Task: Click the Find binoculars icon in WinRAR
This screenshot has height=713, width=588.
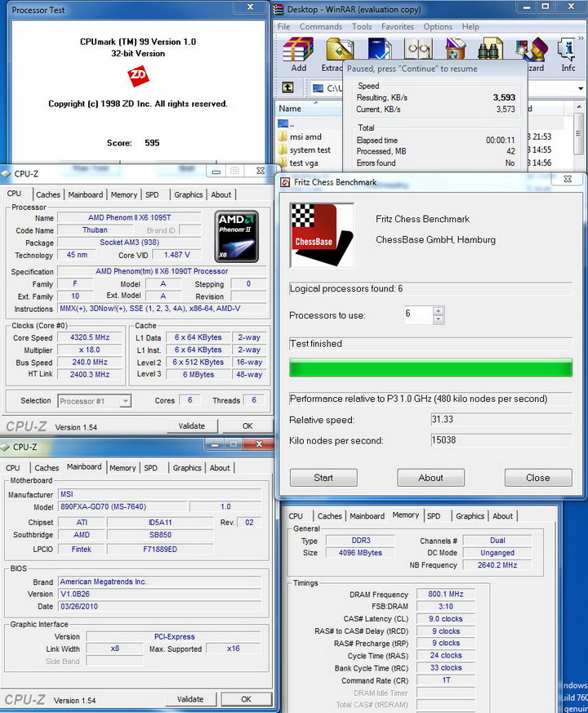Action: pos(489,49)
